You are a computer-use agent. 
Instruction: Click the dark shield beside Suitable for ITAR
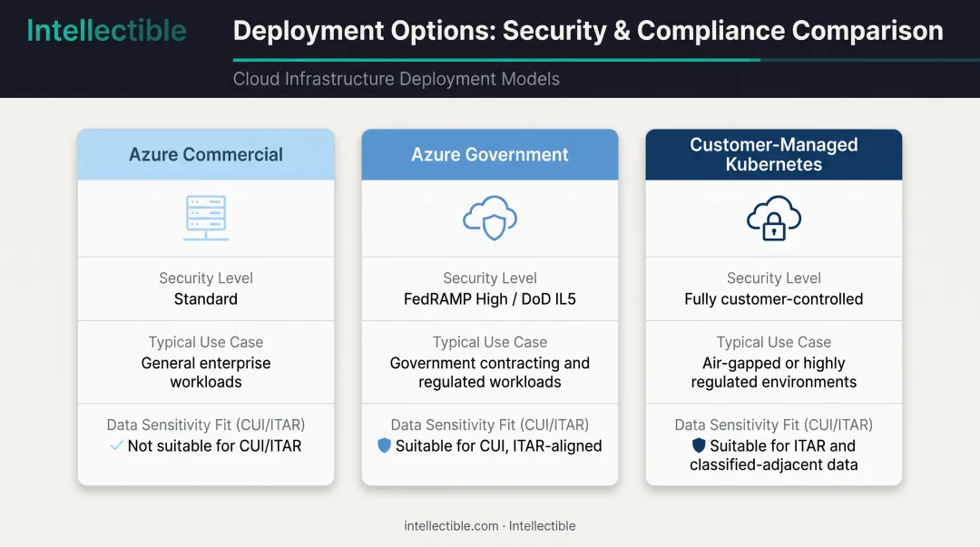pos(699,445)
